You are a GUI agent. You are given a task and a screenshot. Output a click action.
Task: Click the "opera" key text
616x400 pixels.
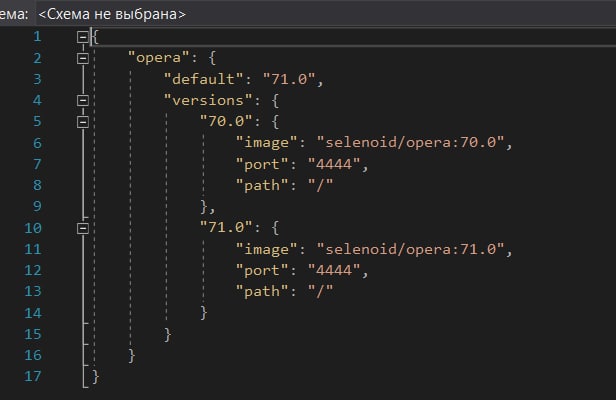click(x=159, y=58)
